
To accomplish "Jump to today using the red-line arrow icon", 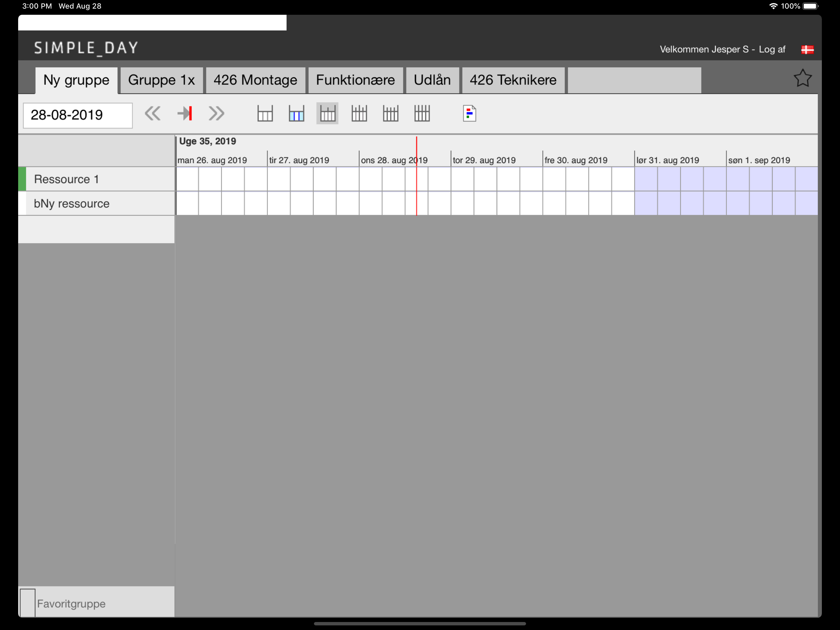I will pyautogui.click(x=185, y=114).
